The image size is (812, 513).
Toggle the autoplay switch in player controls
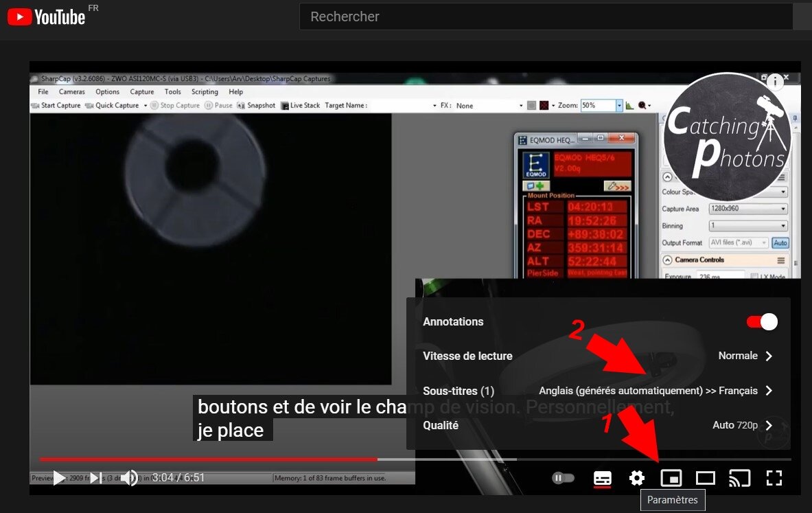(563, 478)
